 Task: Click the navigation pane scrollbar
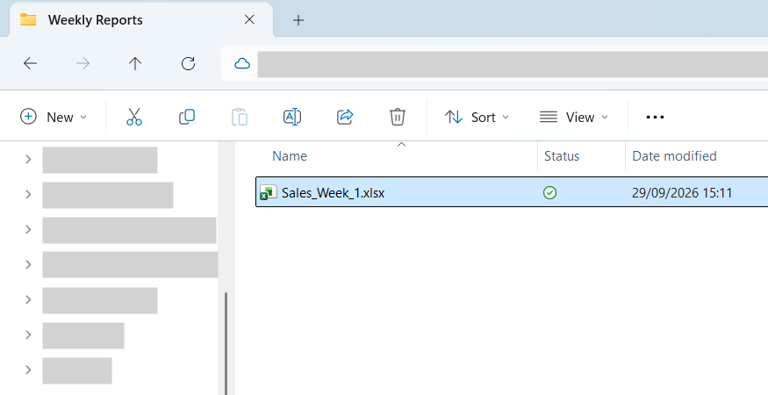click(x=226, y=343)
